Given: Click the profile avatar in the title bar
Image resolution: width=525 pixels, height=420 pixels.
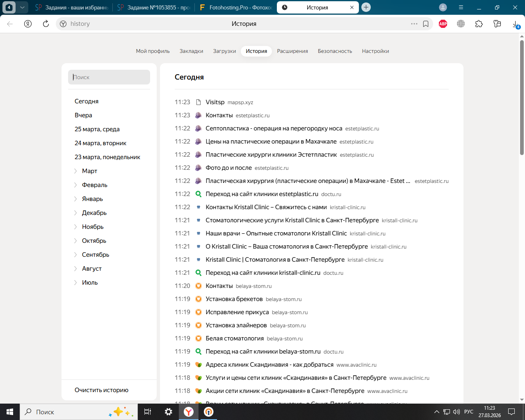Looking at the screenshot, I should pos(443,7).
